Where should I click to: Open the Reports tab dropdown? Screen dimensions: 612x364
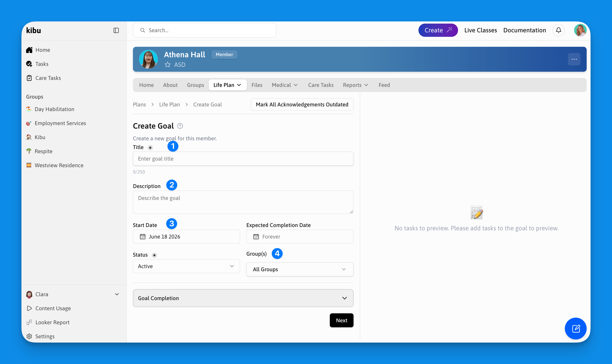click(356, 85)
